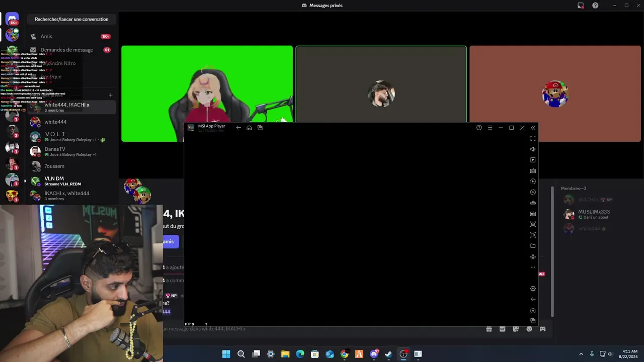Click the back arrow in MSI App Player sidebar

tap(533, 299)
